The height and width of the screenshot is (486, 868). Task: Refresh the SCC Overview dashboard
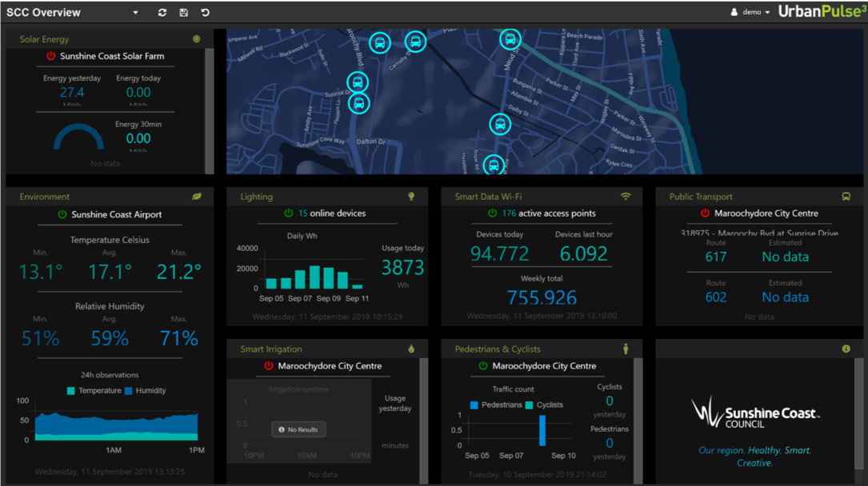tap(161, 12)
